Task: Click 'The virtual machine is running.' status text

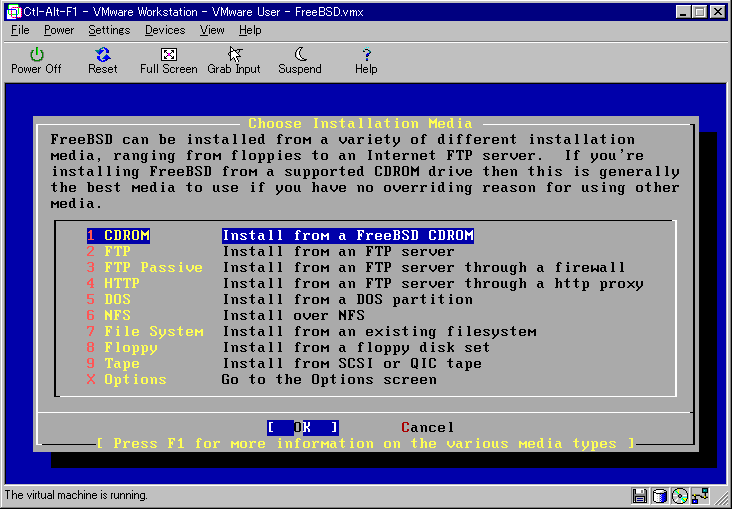Action: [x=76, y=495]
